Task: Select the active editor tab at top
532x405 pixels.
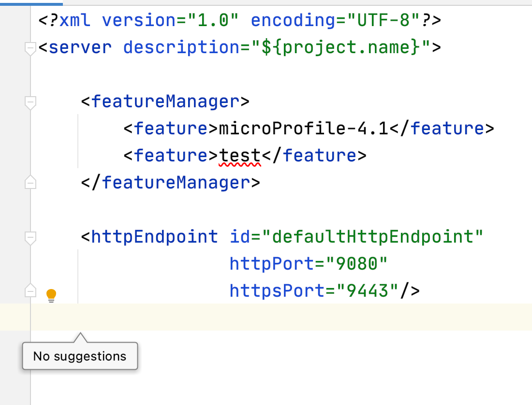Action: tap(31, 2)
